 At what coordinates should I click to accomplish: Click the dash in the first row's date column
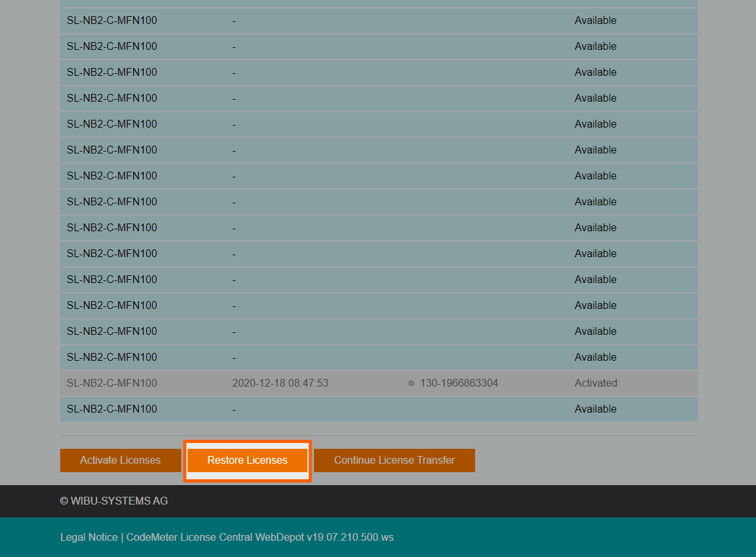click(x=234, y=20)
